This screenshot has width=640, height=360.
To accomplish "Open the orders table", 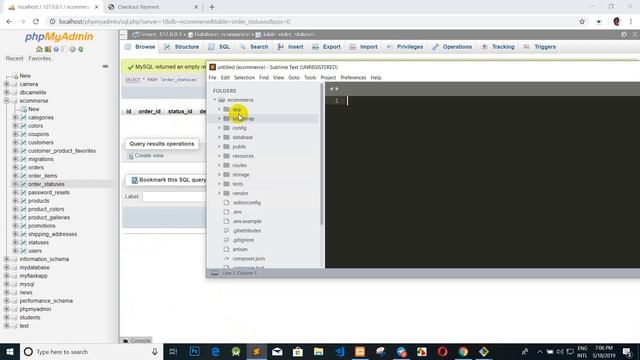I will click(x=36, y=167).
